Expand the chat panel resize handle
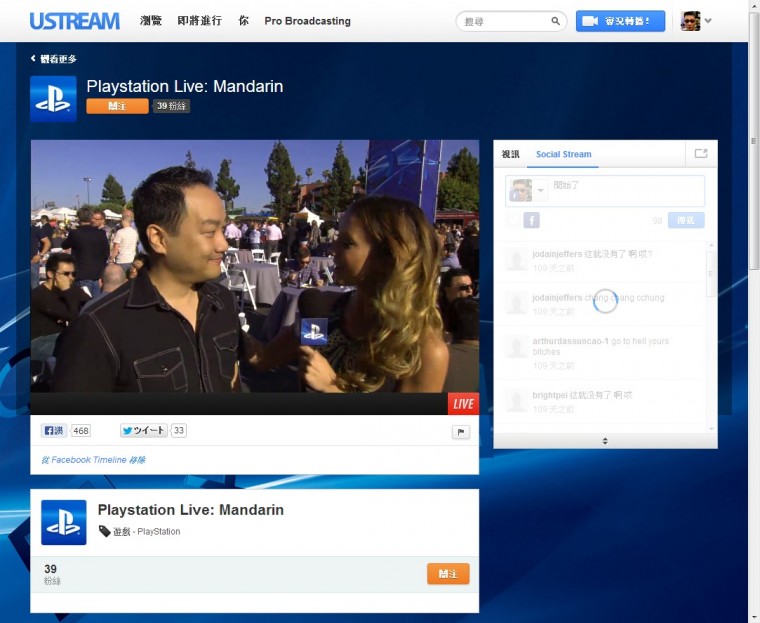Viewport: 760px width, 623px height. (605, 441)
